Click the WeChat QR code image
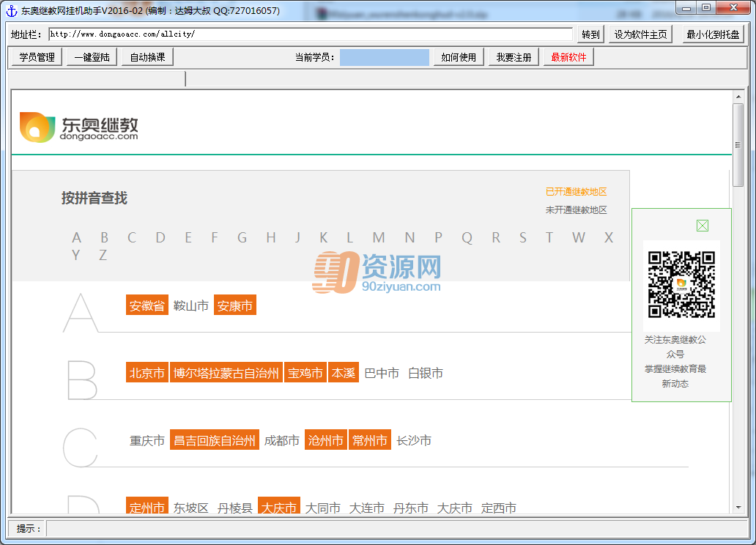 (x=681, y=284)
